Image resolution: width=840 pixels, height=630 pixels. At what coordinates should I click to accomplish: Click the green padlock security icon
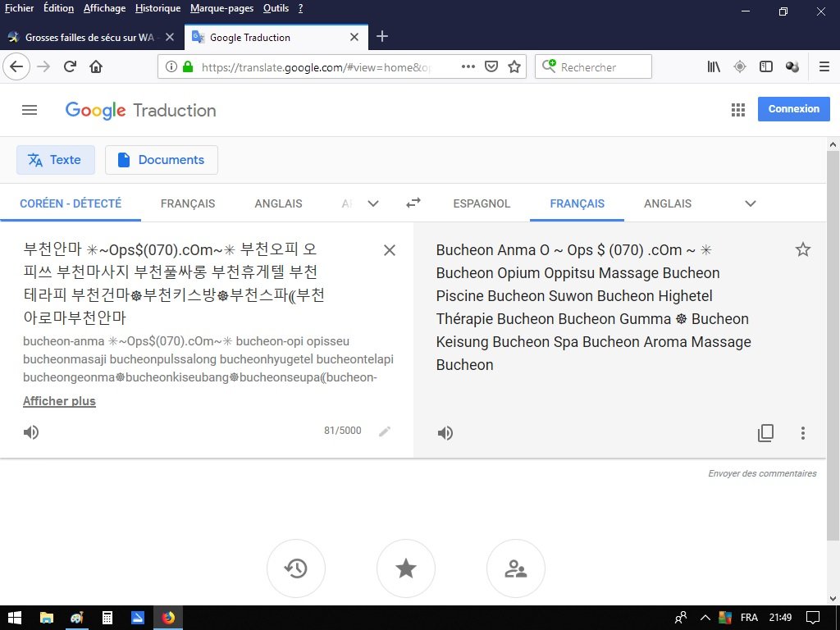(188, 67)
